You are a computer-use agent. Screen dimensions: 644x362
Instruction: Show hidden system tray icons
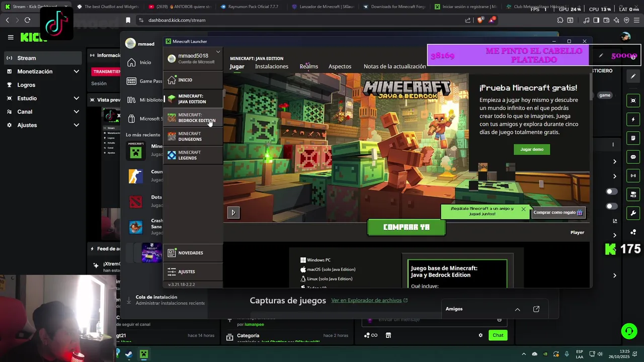[523, 354]
